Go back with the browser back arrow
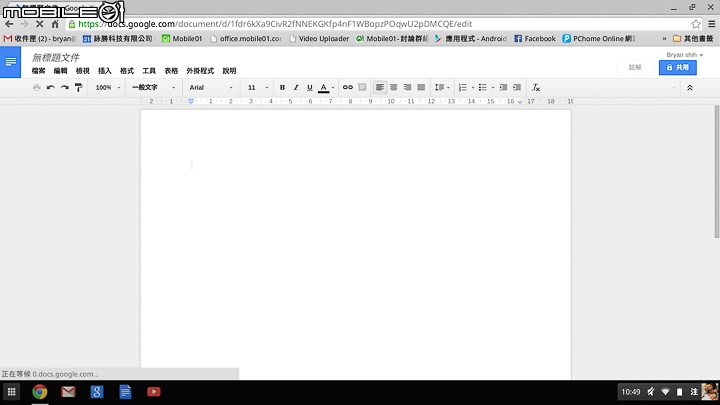The image size is (720, 405). coord(9,24)
